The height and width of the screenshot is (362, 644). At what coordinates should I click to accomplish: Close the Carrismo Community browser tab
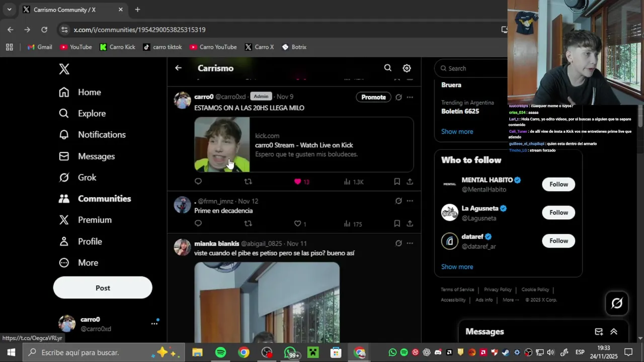(x=121, y=10)
